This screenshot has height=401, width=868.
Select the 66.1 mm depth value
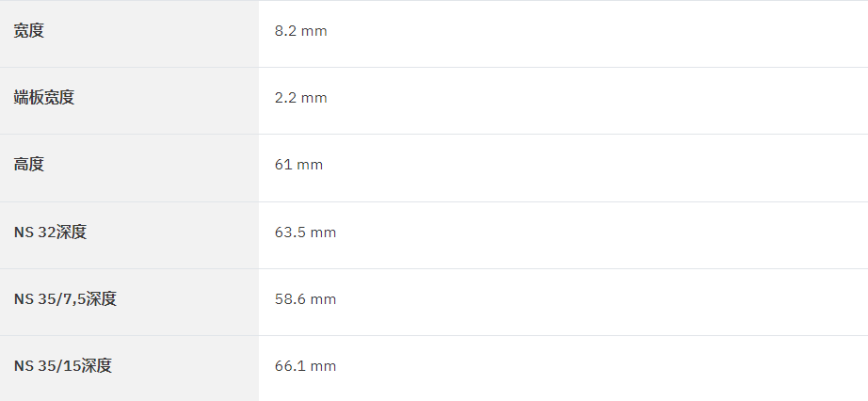pos(305,367)
